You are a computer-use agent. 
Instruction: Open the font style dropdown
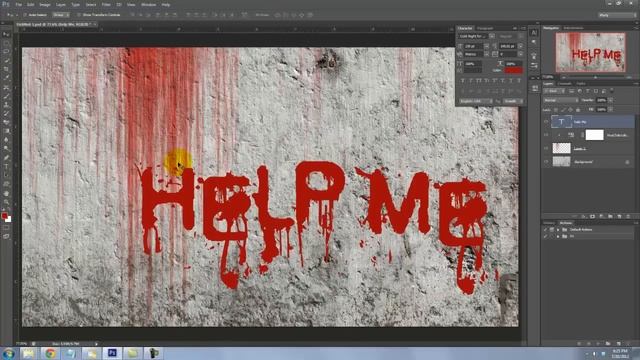coord(520,36)
